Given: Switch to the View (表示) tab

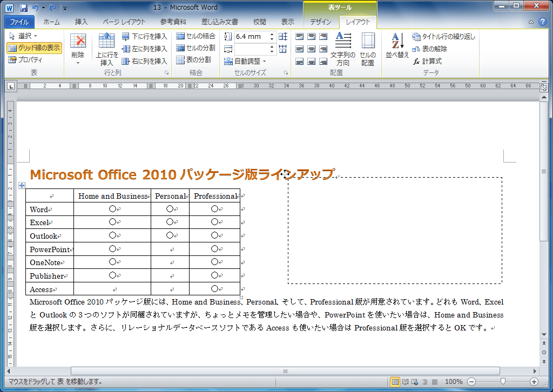Looking at the screenshot, I should [287, 22].
